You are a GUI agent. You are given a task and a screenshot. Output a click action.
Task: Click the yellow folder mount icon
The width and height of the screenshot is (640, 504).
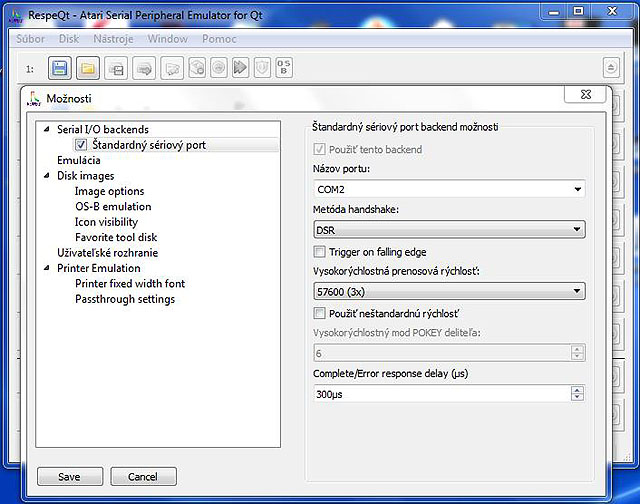(x=87, y=68)
